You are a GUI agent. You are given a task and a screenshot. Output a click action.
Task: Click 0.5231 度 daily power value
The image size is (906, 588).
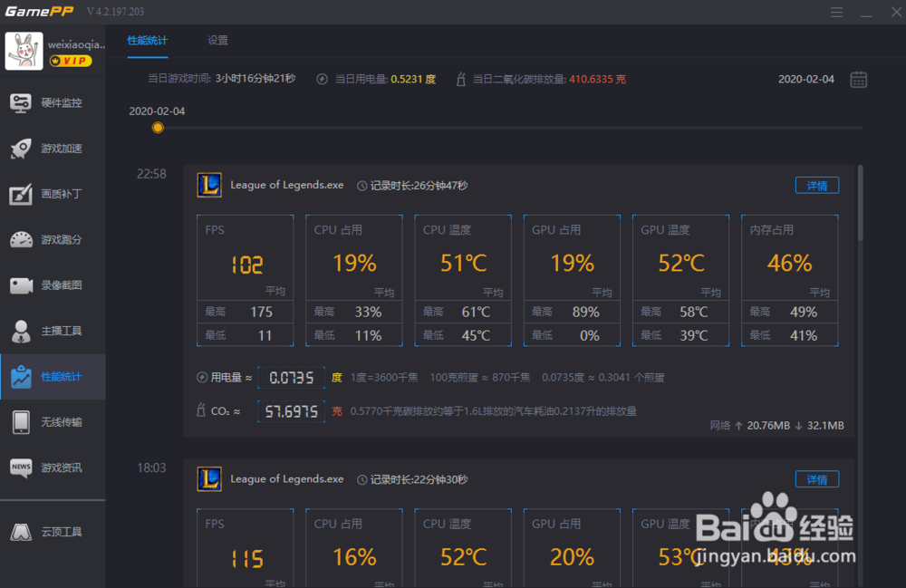coord(413,79)
